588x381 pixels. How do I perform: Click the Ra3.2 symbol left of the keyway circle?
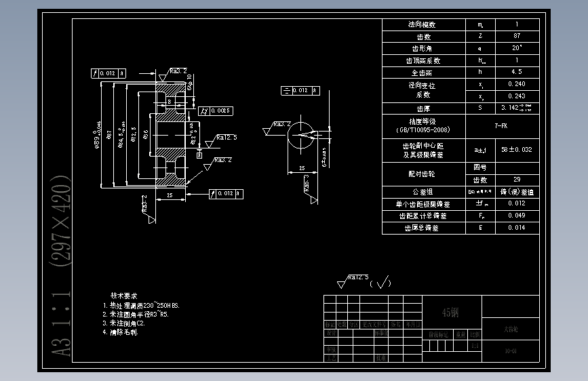[277, 127]
